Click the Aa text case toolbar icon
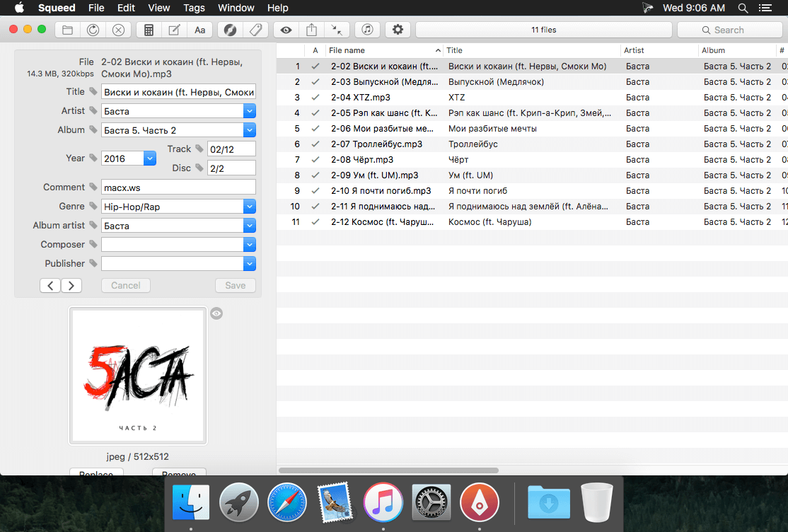788x532 pixels. pyautogui.click(x=200, y=30)
